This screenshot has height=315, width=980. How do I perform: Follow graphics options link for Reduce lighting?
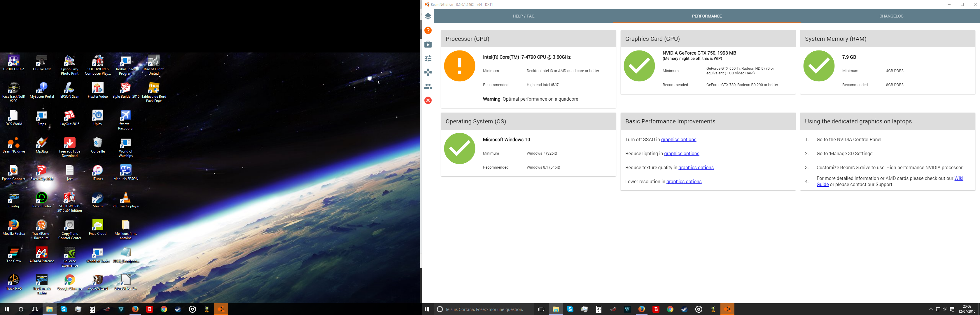tap(682, 154)
